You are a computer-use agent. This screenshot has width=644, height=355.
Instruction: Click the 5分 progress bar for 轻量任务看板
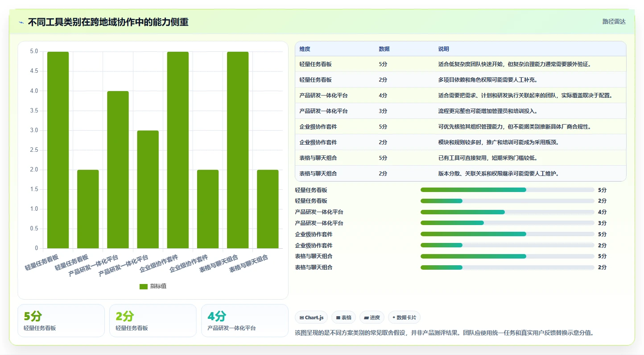point(508,190)
